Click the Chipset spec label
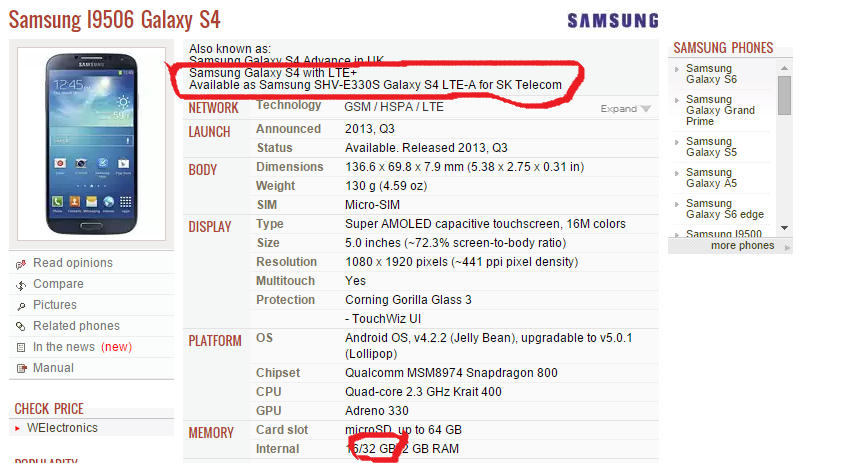850x463 pixels. pos(278,373)
